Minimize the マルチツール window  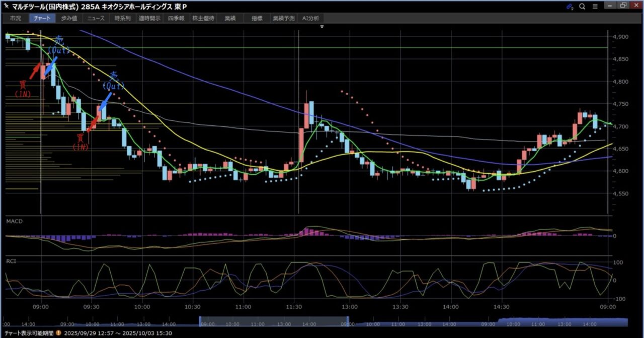pyautogui.click(x=610, y=6)
